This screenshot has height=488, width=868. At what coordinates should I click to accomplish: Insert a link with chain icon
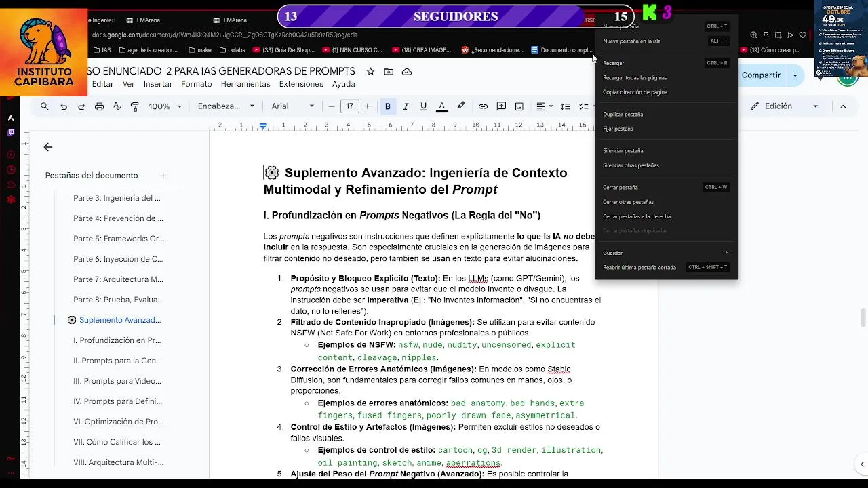click(x=483, y=106)
